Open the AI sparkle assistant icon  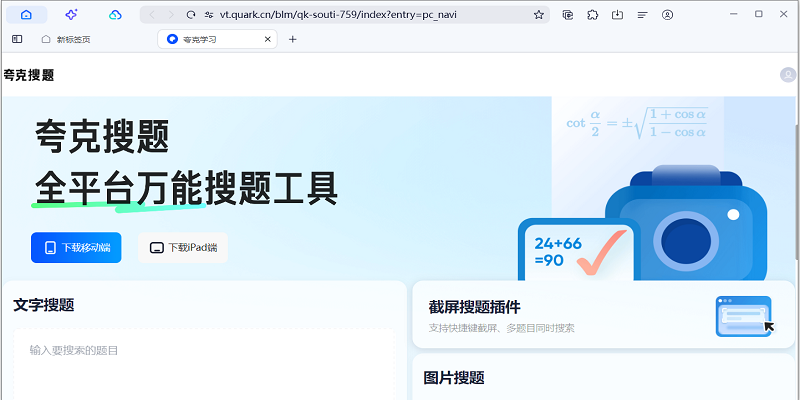(x=71, y=15)
